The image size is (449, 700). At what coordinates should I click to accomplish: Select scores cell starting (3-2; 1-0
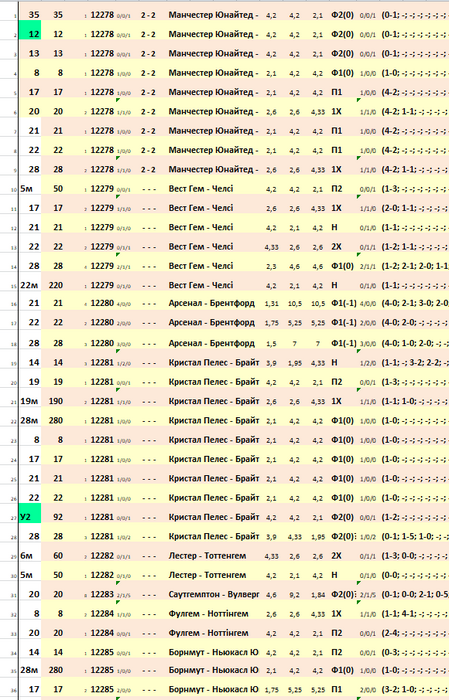click(415, 689)
